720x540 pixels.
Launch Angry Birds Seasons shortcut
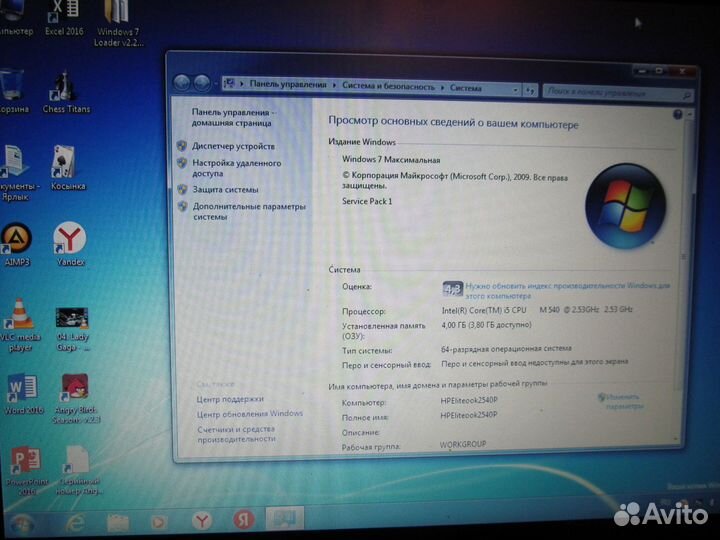pos(76,398)
